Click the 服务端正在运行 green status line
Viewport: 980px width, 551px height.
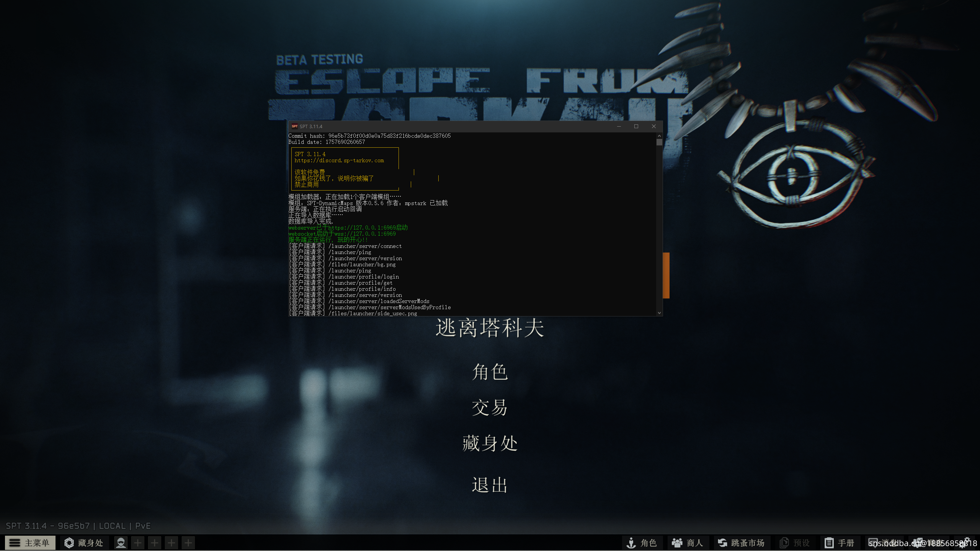point(328,240)
